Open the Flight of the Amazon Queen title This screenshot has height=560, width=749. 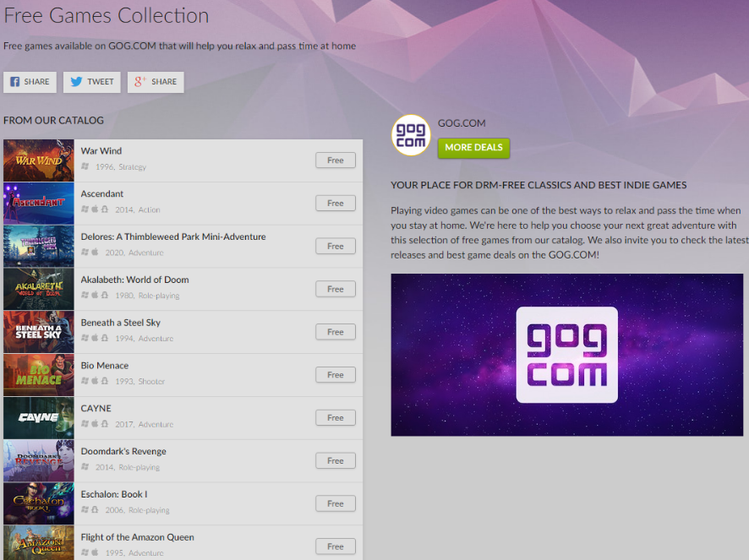(x=138, y=537)
